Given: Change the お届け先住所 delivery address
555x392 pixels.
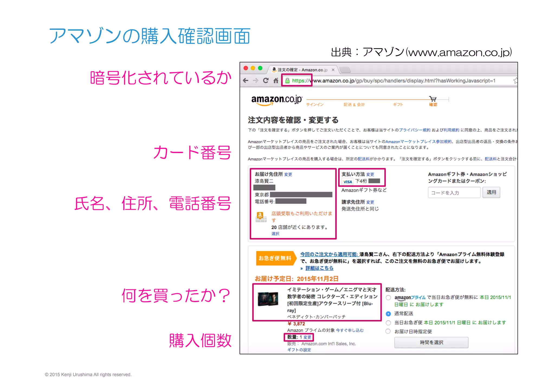Looking at the screenshot, I should pyautogui.click(x=288, y=175).
